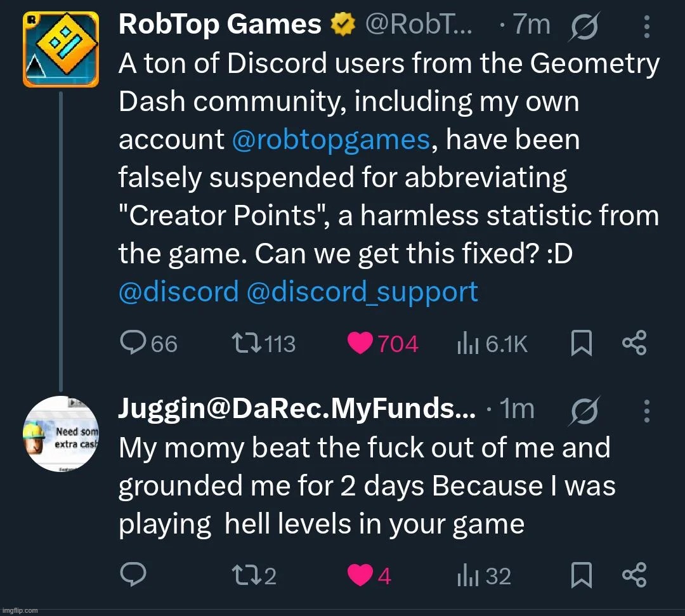Unlike the RobTop Games tweet
The width and height of the screenshot is (685, 616).
(x=361, y=344)
